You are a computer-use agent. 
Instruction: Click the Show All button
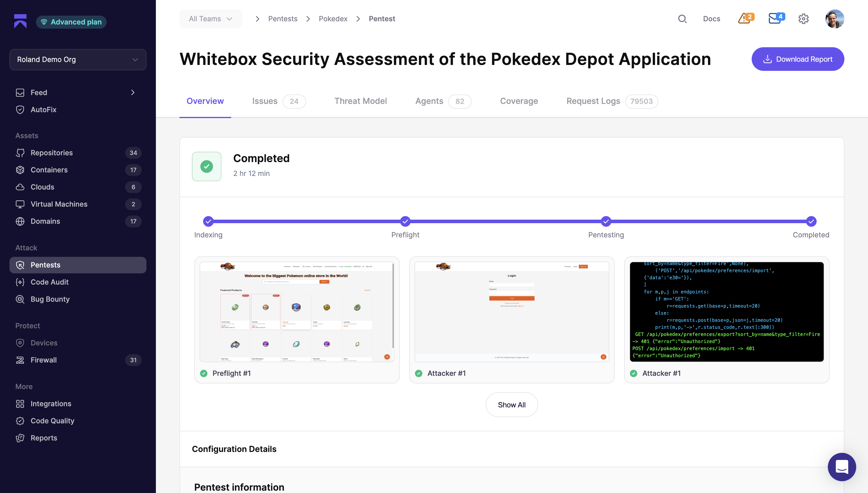point(512,405)
